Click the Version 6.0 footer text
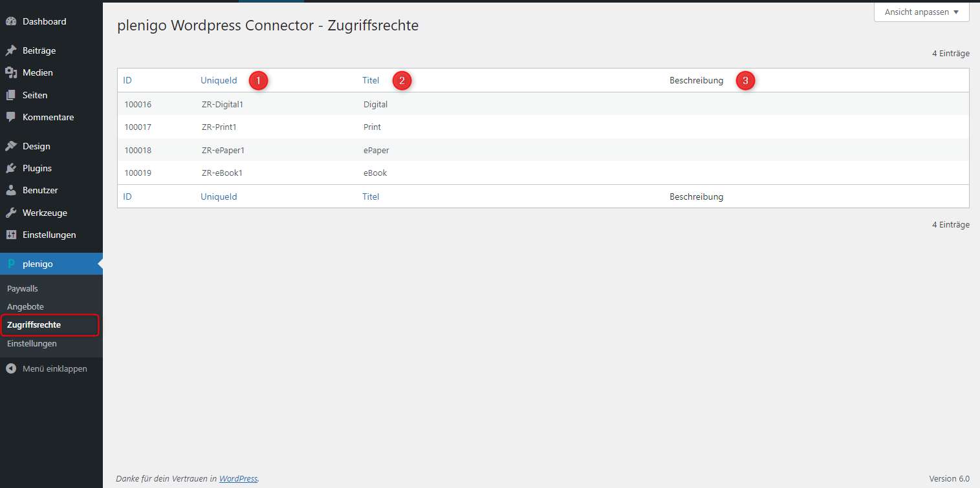980x488 pixels. tap(949, 479)
